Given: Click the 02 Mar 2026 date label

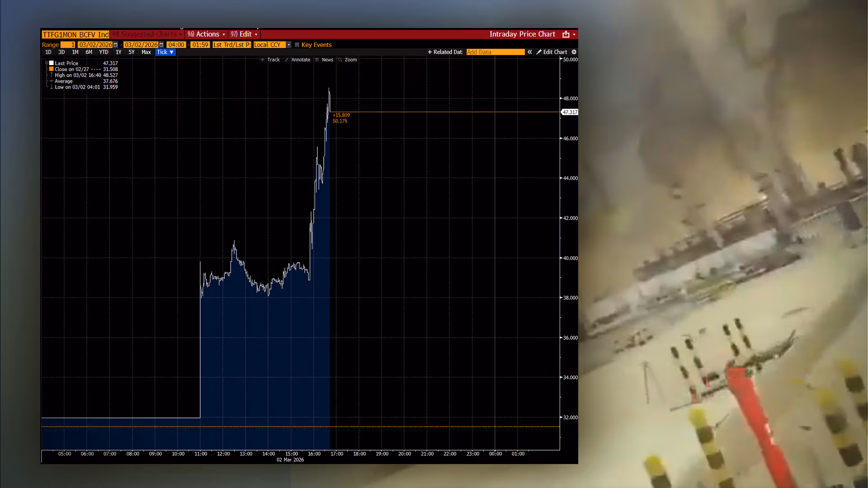Looking at the screenshot, I should [x=290, y=460].
